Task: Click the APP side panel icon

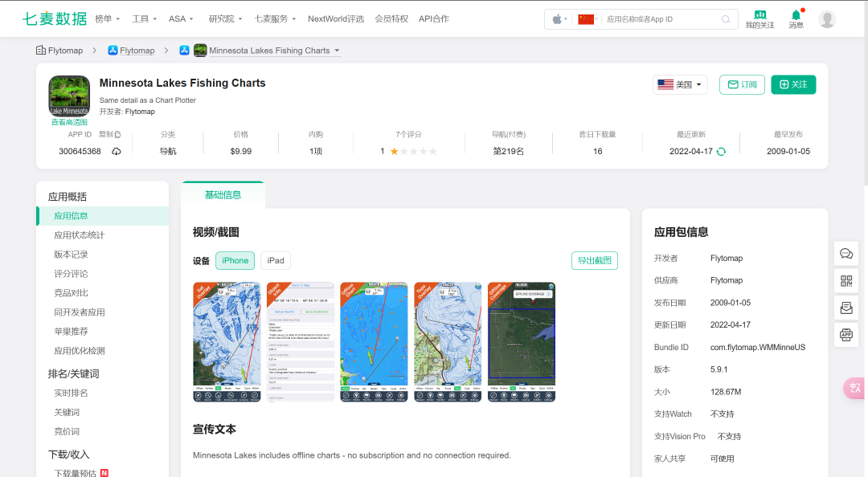Action: point(846,334)
